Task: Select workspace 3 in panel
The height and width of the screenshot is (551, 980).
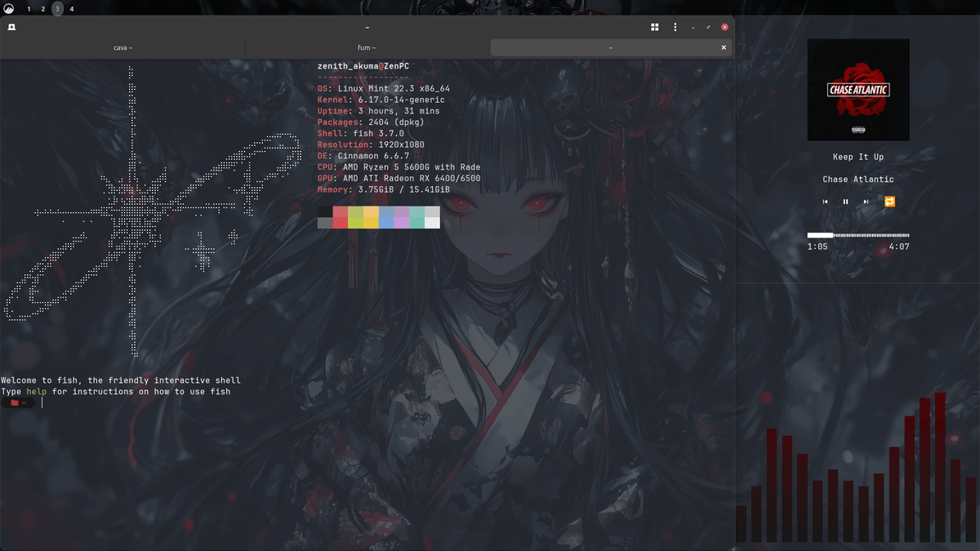Action: tap(57, 9)
